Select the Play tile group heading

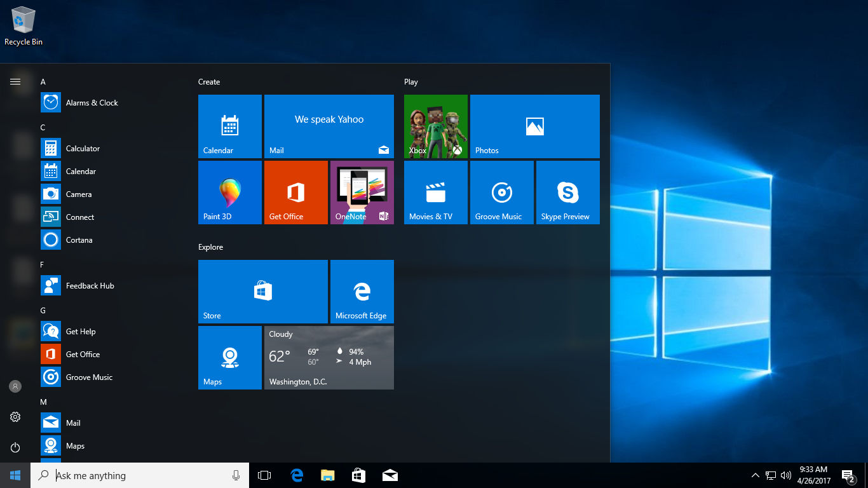pos(411,82)
